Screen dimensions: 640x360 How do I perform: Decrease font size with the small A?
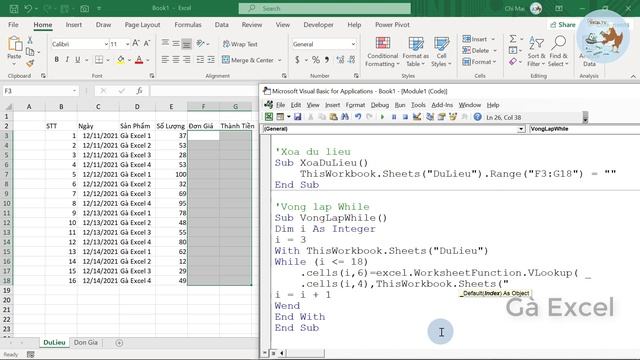coord(147,43)
